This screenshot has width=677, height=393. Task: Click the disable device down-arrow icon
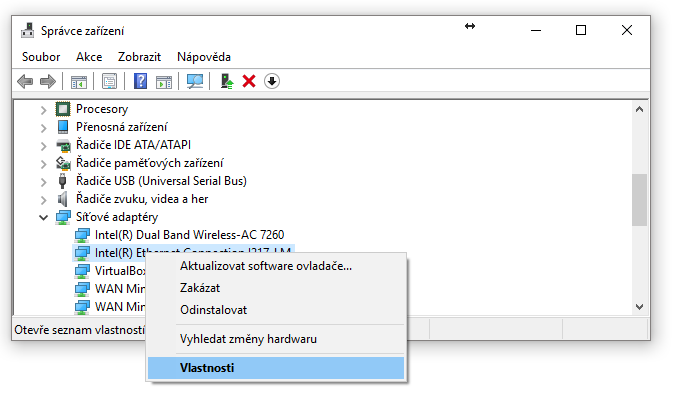(x=272, y=81)
